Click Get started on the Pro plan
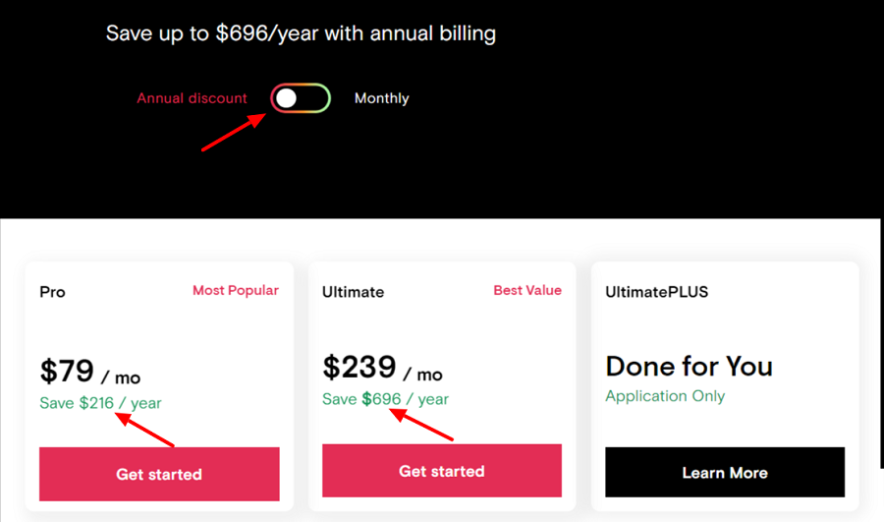The width and height of the screenshot is (884, 522). [159, 474]
